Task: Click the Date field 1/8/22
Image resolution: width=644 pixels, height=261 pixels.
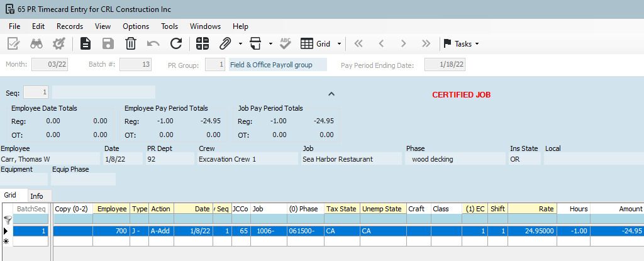Action: pyautogui.click(x=124, y=159)
